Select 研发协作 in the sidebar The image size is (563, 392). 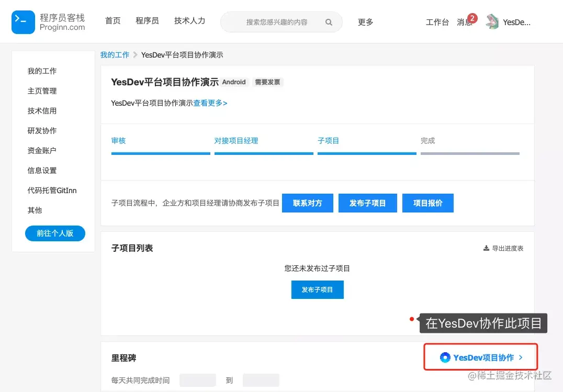tap(42, 130)
